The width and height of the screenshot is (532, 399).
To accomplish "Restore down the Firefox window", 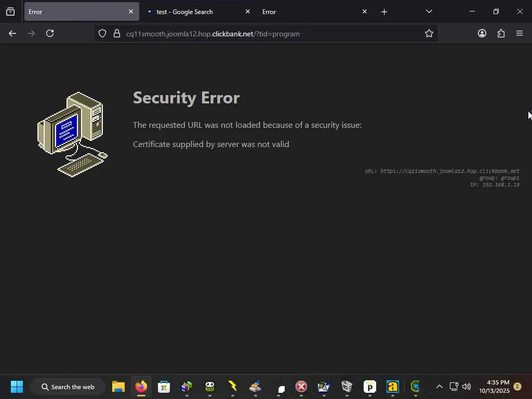I will tap(496, 11).
